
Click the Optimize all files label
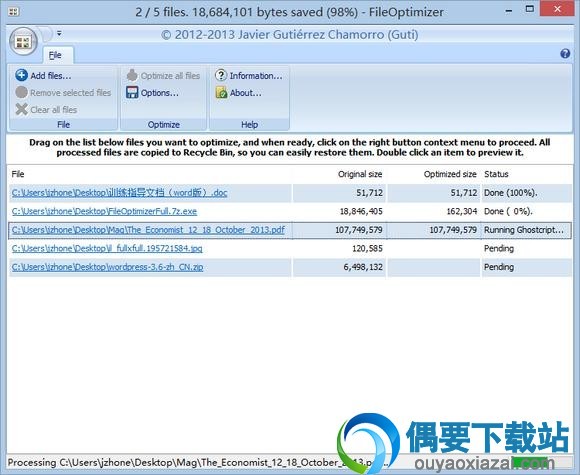coord(170,76)
